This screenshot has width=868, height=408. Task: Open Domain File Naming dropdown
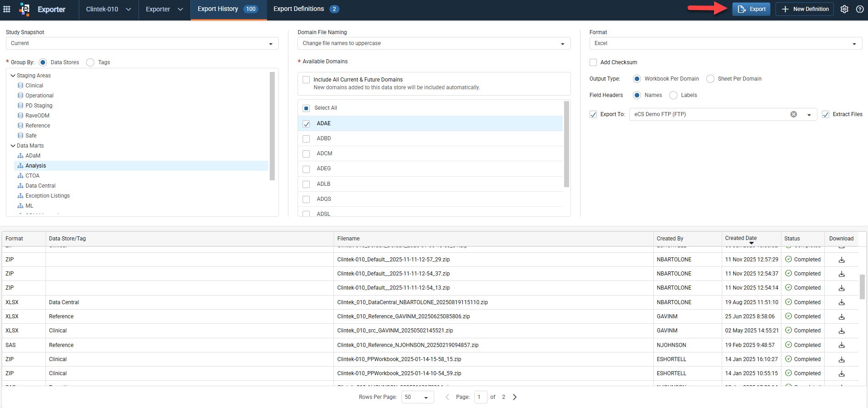coord(434,43)
